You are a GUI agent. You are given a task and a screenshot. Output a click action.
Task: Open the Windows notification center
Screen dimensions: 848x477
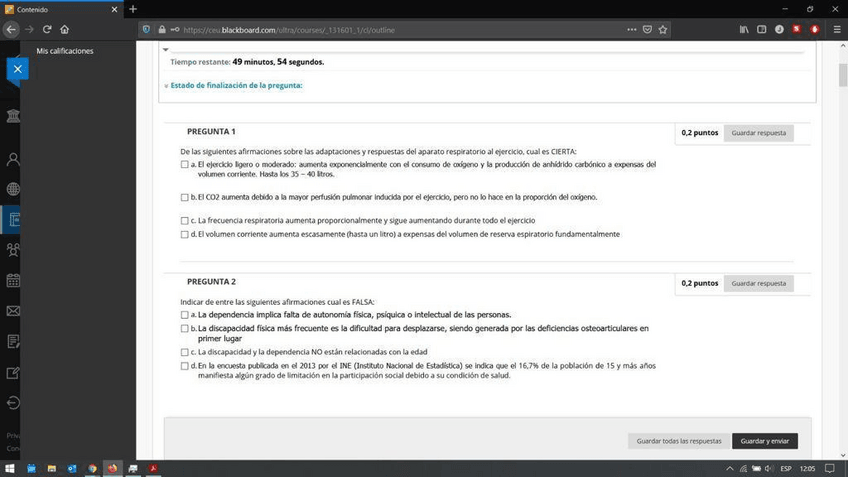(830, 468)
